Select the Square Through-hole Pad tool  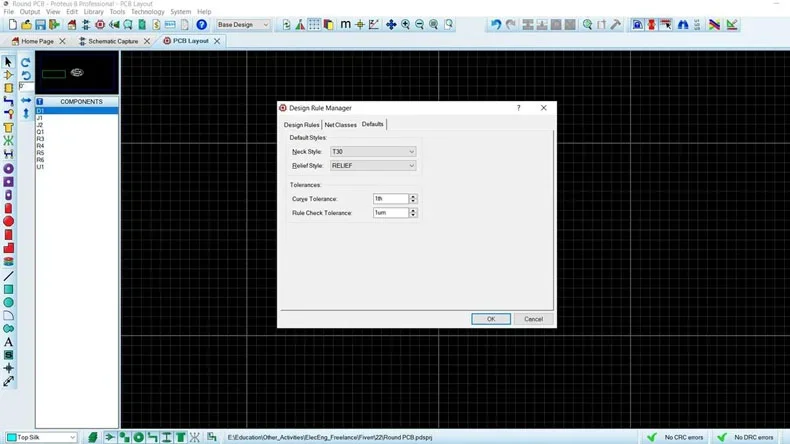(x=8, y=181)
